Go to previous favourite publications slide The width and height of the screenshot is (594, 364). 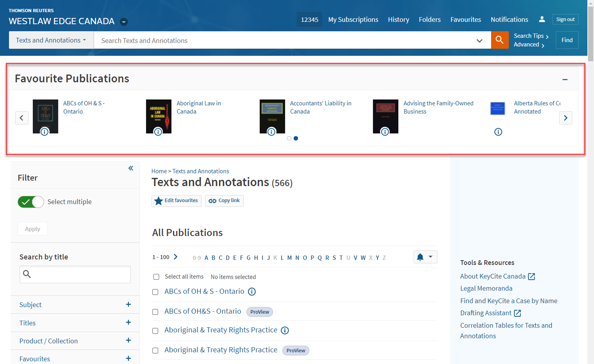tap(22, 118)
